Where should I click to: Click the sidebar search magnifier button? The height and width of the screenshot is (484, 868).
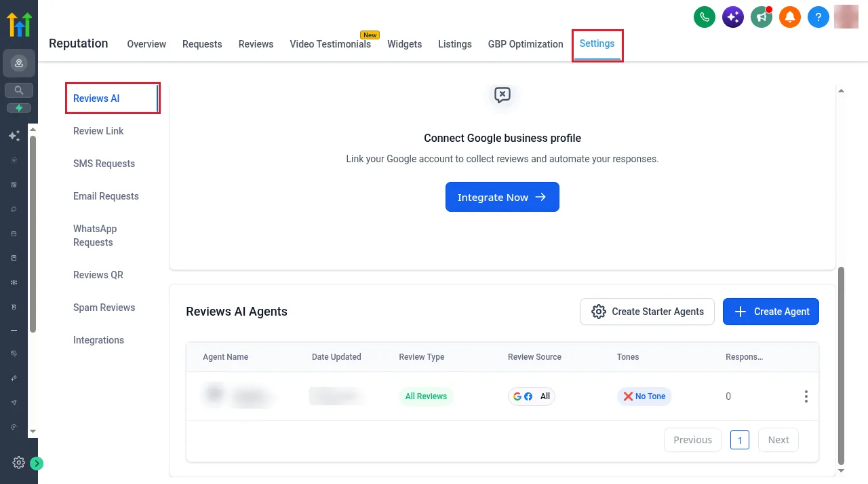pyautogui.click(x=19, y=90)
